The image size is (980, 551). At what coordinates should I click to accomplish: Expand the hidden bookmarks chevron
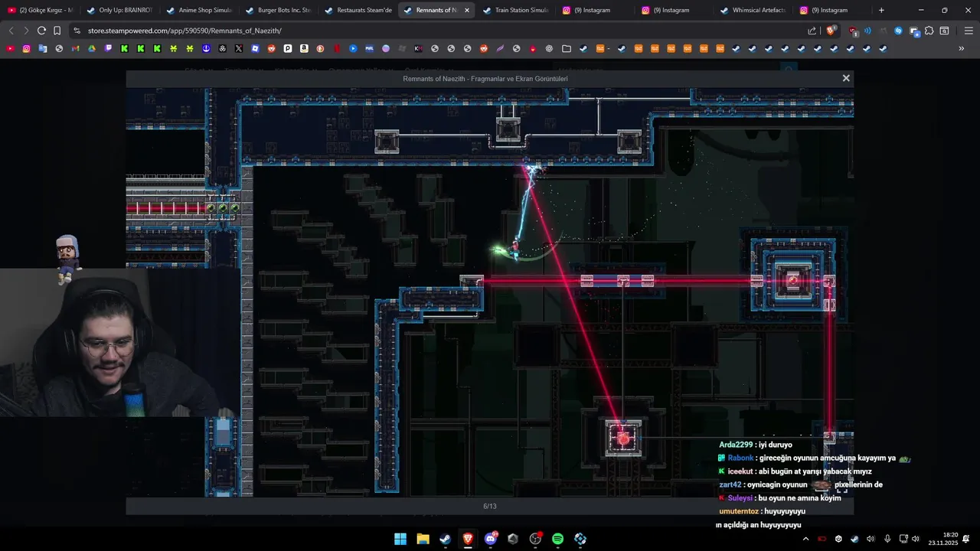point(962,48)
